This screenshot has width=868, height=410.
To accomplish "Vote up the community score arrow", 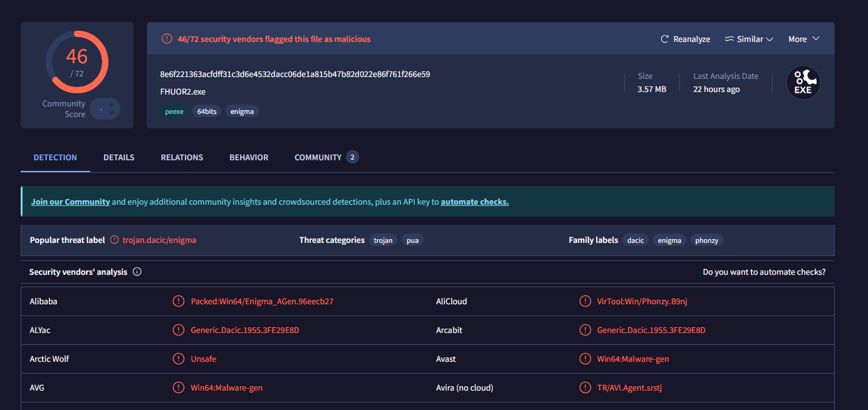I will pyautogui.click(x=111, y=104).
